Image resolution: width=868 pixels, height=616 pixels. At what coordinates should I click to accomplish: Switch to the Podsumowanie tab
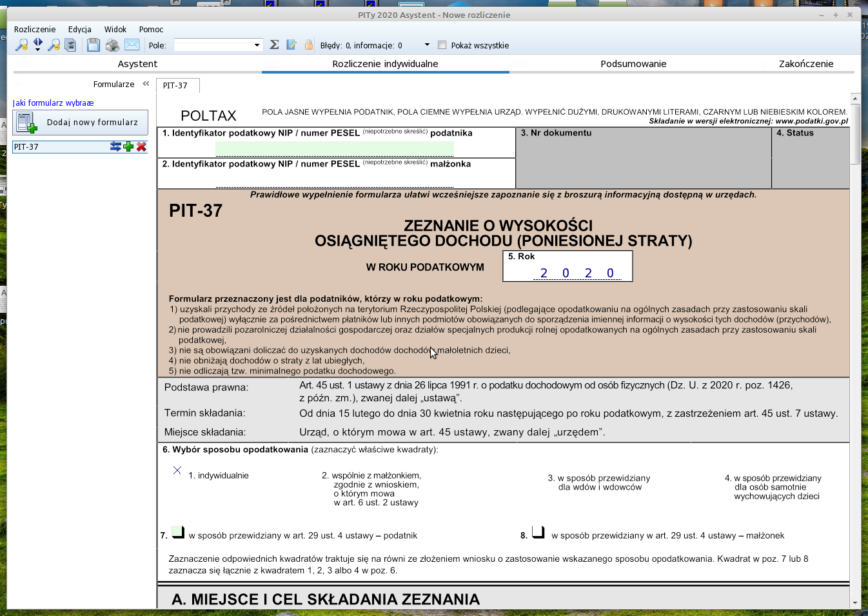pos(633,64)
